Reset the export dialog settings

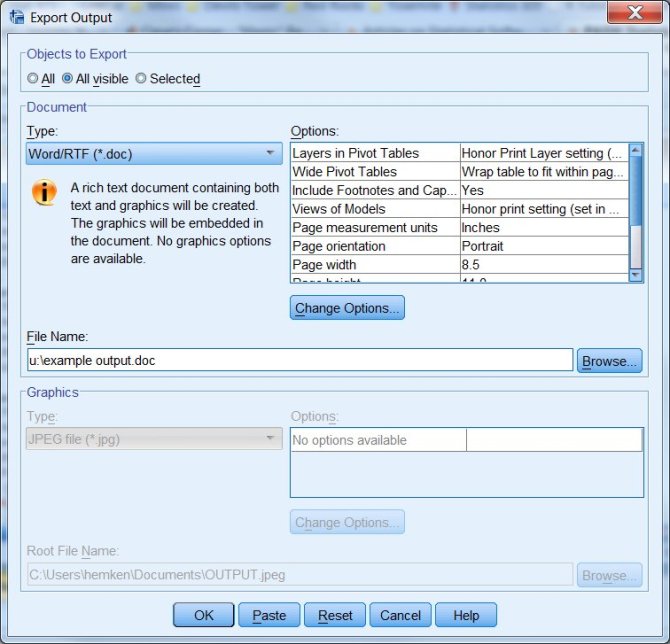point(335,615)
